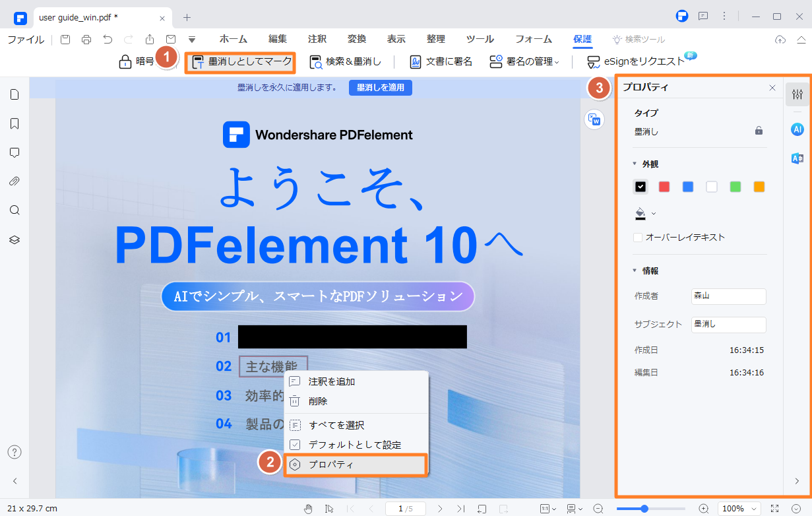Image resolution: width=812 pixels, height=516 pixels.
Task: Select the black color swatch
Action: click(x=640, y=187)
